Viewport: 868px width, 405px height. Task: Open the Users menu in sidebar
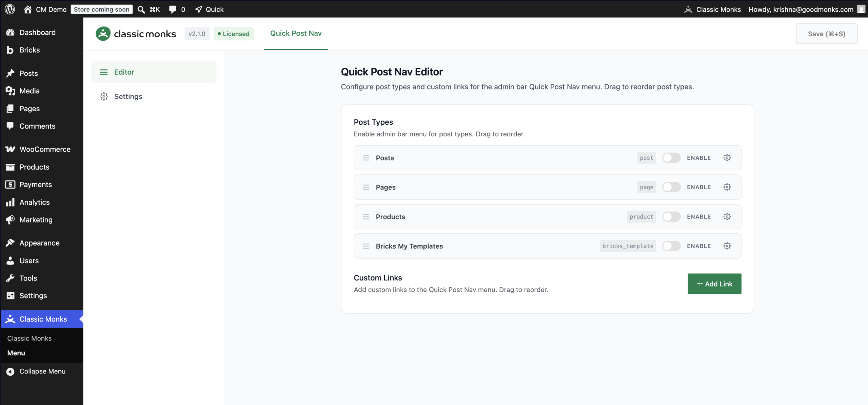click(x=41, y=261)
